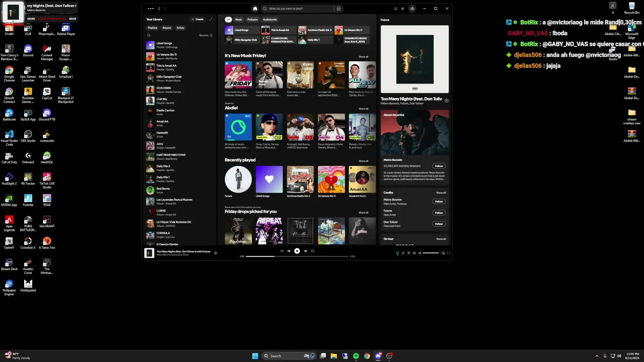Seek on the song progress bar
This screenshot has height=362, width=644.
(x=297, y=256)
